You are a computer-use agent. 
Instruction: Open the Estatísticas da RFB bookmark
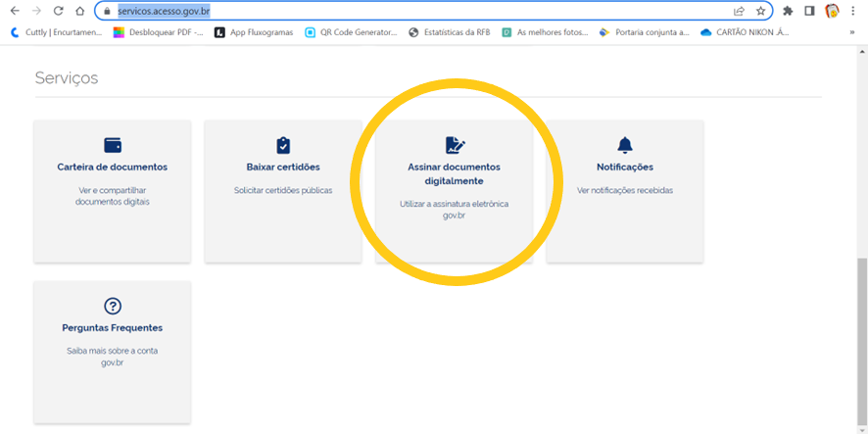pos(449,31)
